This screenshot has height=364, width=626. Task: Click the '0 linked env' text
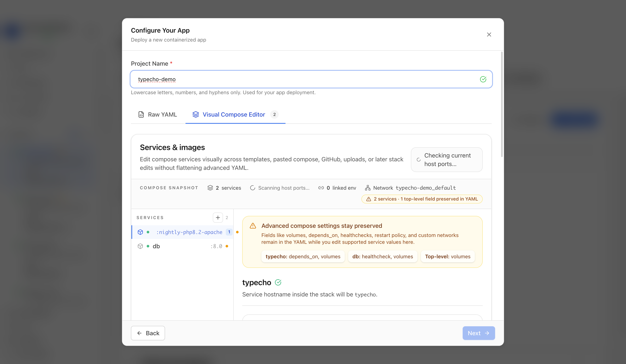[x=341, y=188]
